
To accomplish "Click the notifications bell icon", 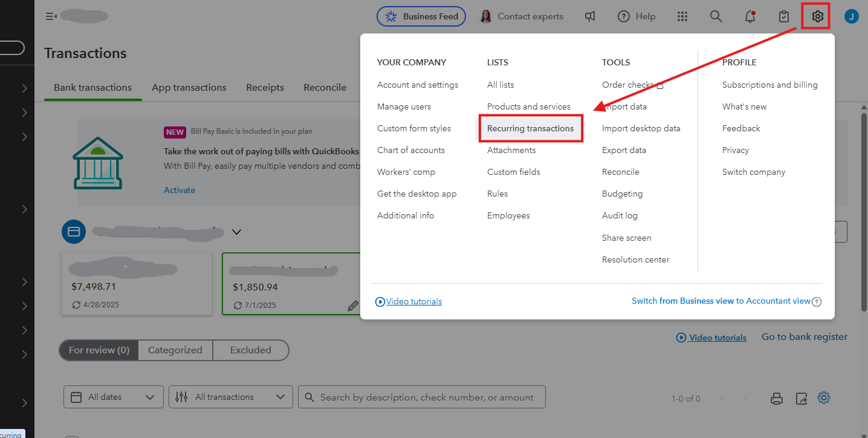I will [750, 16].
